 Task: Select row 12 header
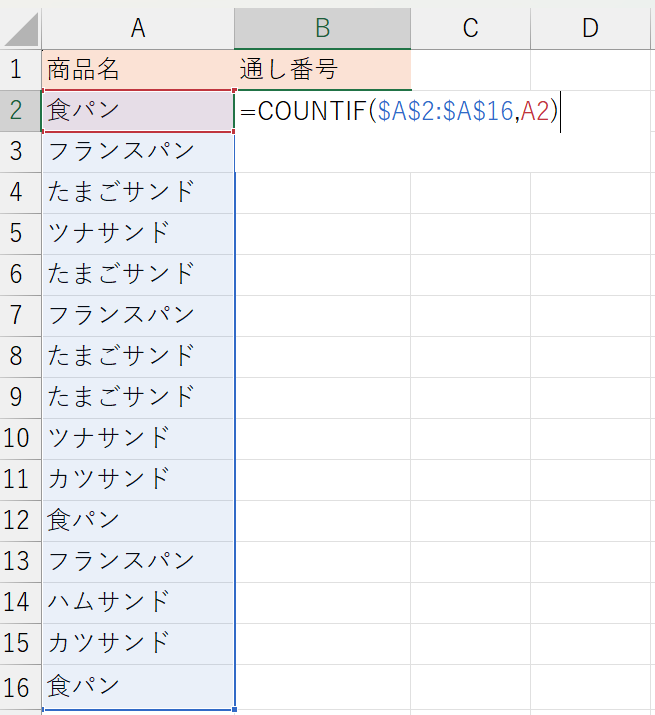click(21, 521)
